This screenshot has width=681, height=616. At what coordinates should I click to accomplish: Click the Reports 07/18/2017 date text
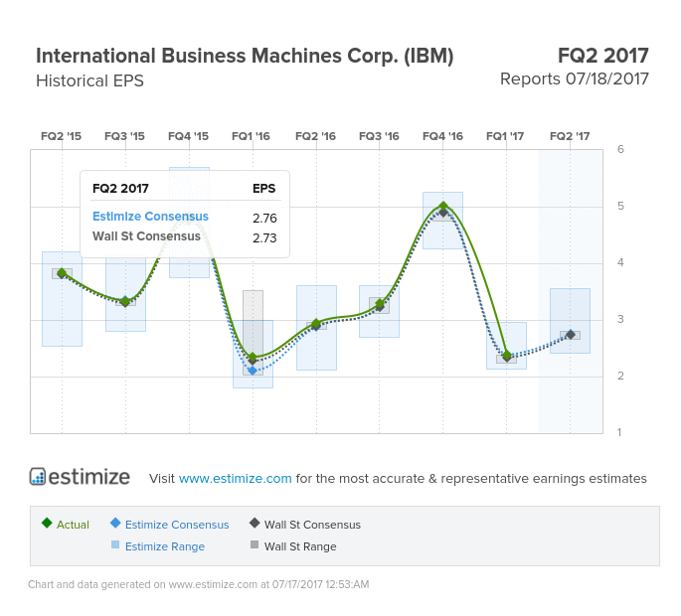point(575,79)
